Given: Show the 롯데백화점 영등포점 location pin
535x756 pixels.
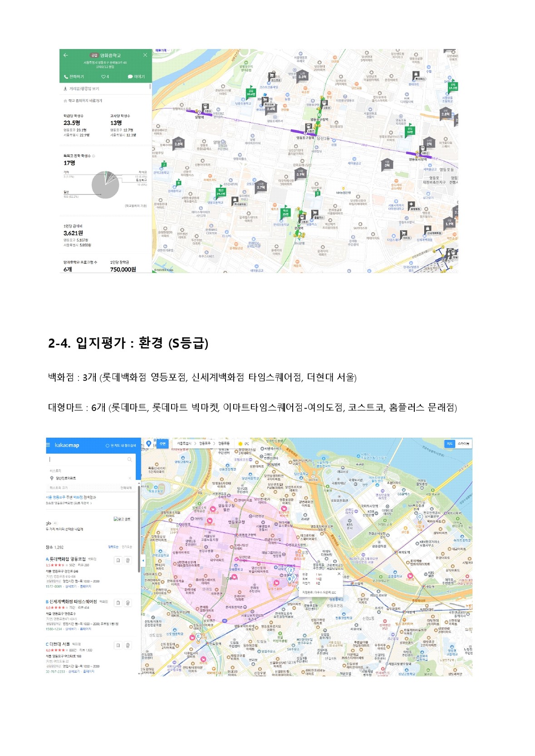Looking at the screenshot, I should coord(128,560).
